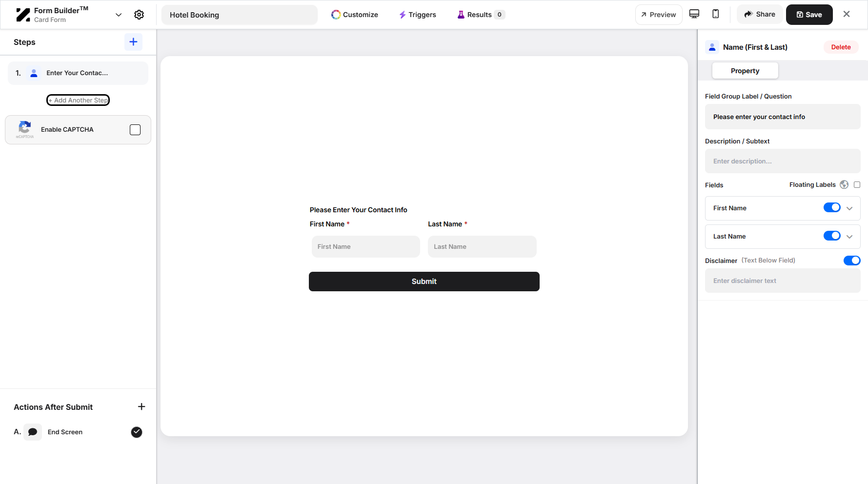Click the blue plus to add a step
The image size is (868, 484).
[x=133, y=42]
